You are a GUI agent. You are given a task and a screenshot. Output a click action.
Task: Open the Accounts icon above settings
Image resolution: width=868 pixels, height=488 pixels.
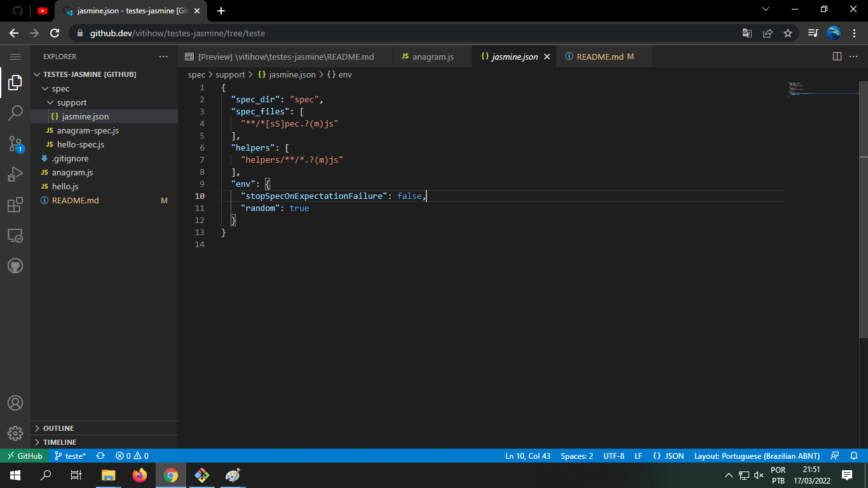tap(15, 402)
